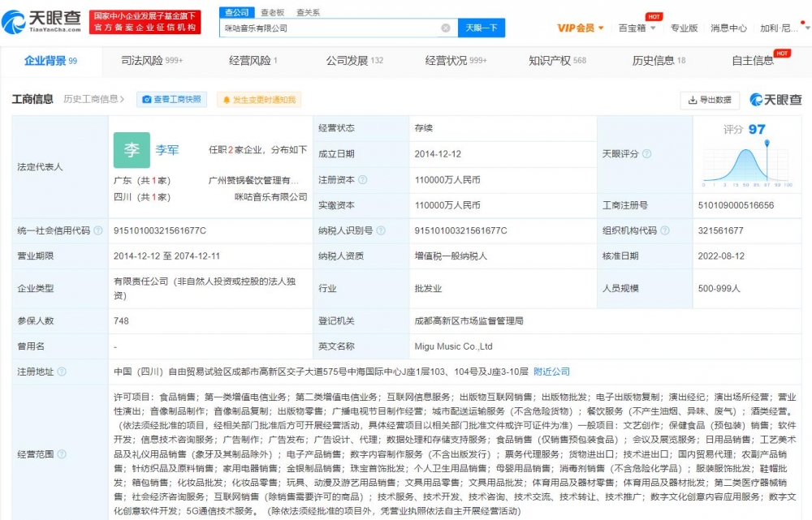This screenshot has width=812, height=520.
Task: Expand 历史工商信息 link
Action: pyautogui.click(x=93, y=99)
